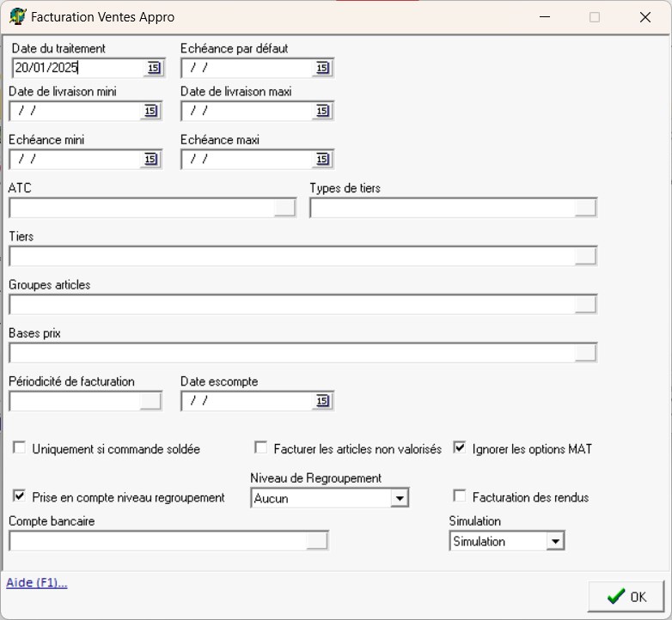Viewport: 672px width, 620px height.
Task: Open calendar for Date escompte
Action: point(322,400)
